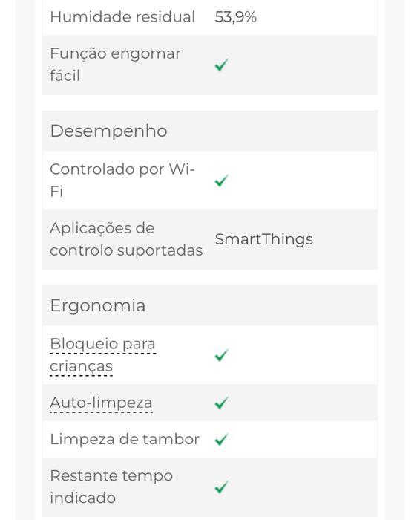The image size is (420, 520).
Task: Click the green checkmark for Controlado por Wi-Fi
Action: point(222,181)
